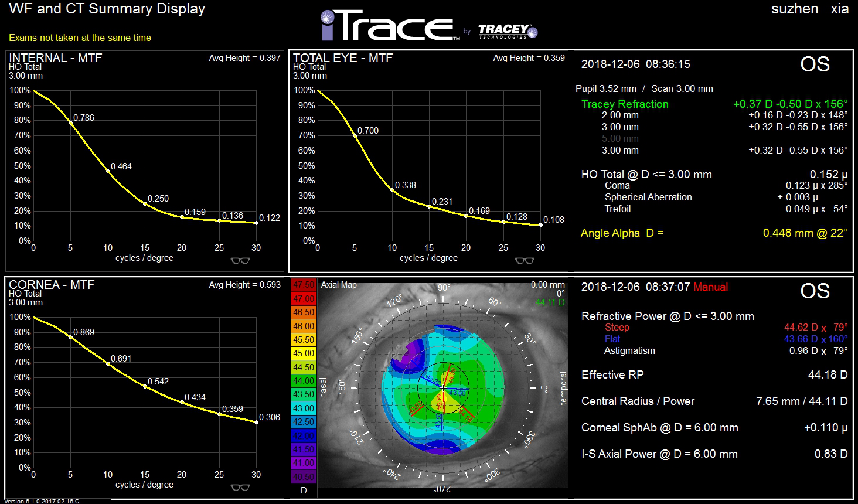Image resolution: width=858 pixels, height=504 pixels.
Task: Click the Coma value 0.123 µ x 285°
Action: pyautogui.click(x=817, y=185)
